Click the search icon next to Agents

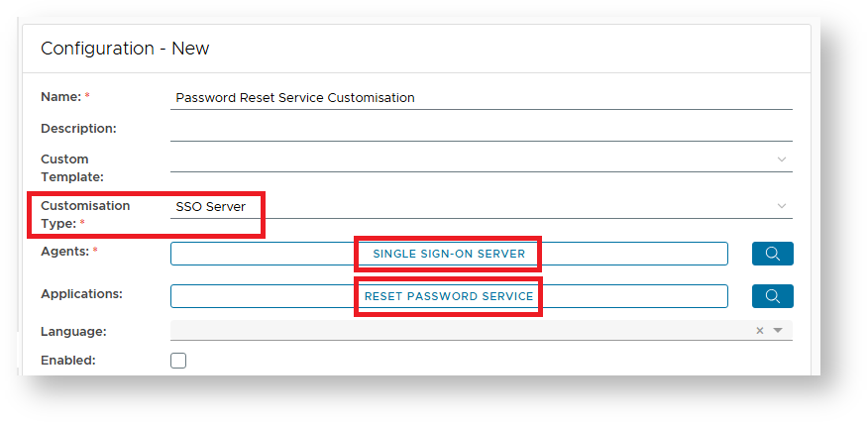point(772,254)
